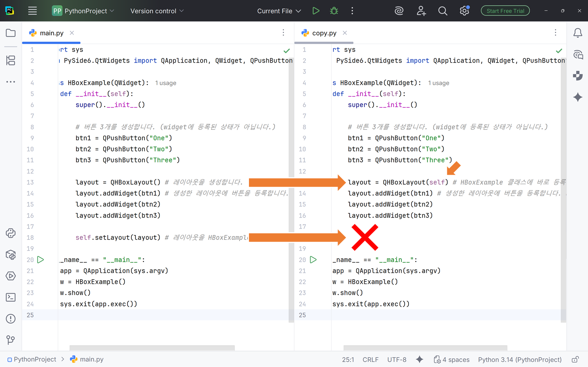Click line 25 in the copy.py editor
The width and height of the screenshot is (588, 367).
pyautogui.click(x=431, y=315)
